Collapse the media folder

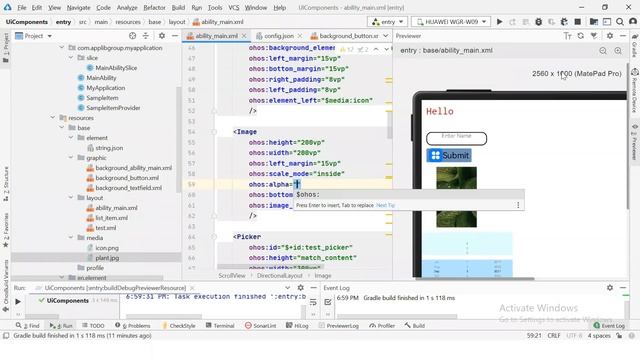coord(71,238)
